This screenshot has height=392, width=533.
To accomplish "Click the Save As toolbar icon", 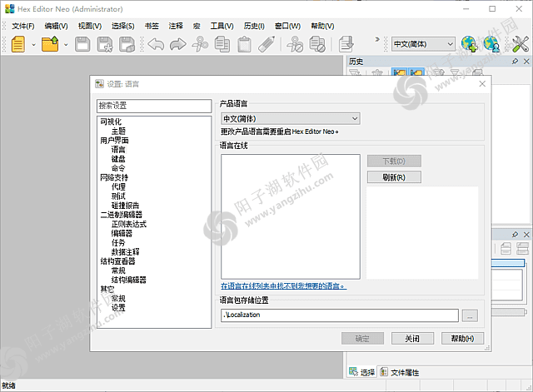I will [105, 44].
